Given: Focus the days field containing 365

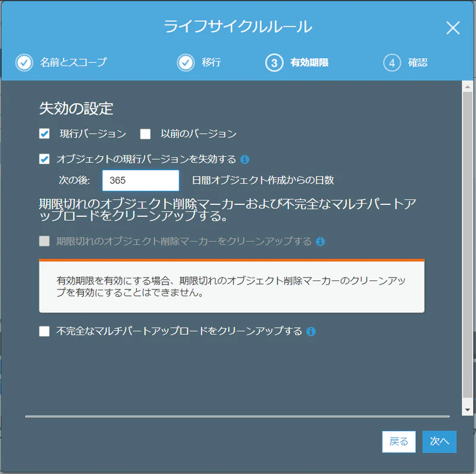Looking at the screenshot, I should pos(140,180).
